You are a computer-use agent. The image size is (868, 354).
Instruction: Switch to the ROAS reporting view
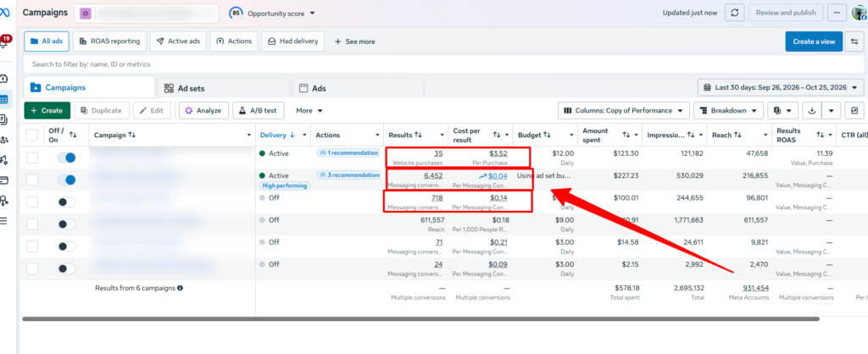coord(109,41)
